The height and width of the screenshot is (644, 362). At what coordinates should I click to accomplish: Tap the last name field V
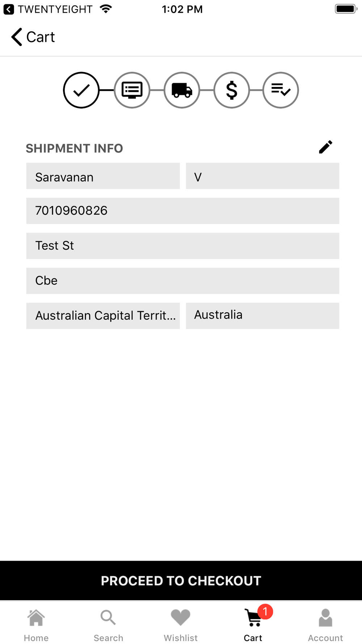click(x=262, y=176)
